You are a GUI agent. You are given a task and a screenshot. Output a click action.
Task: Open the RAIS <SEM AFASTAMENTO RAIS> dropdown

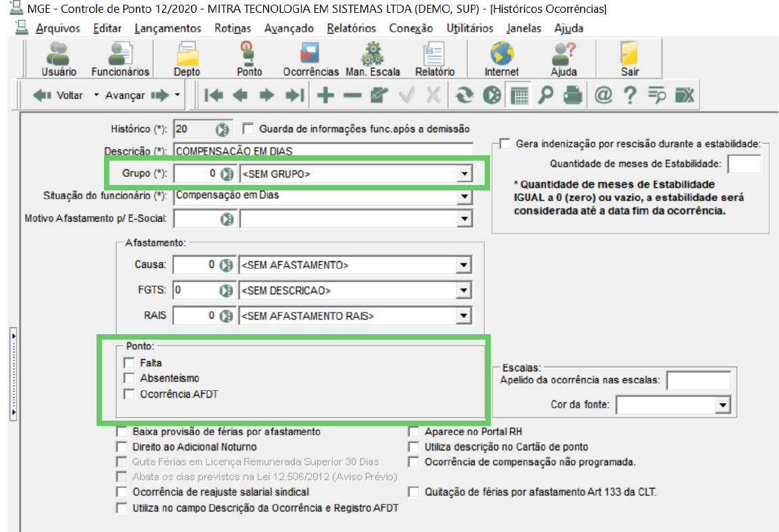pyautogui.click(x=463, y=315)
